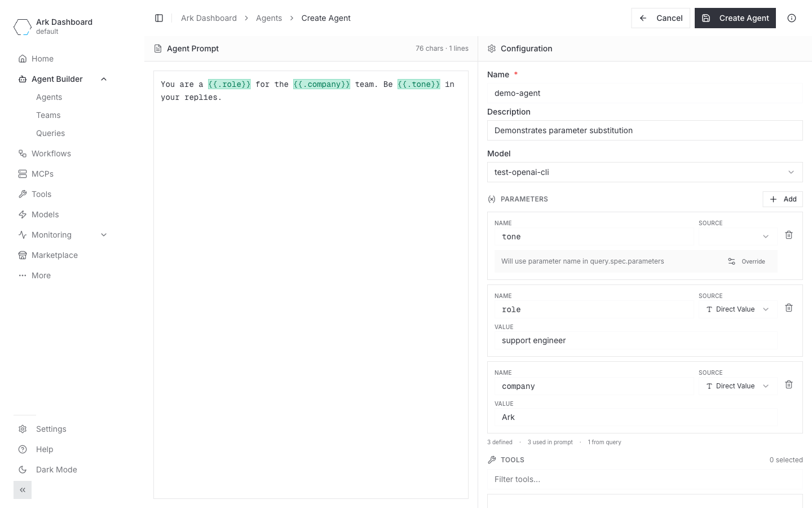This screenshot has width=812, height=508.
Task: Click the '1 from query' status text
Action: click(x=604, y=442)
